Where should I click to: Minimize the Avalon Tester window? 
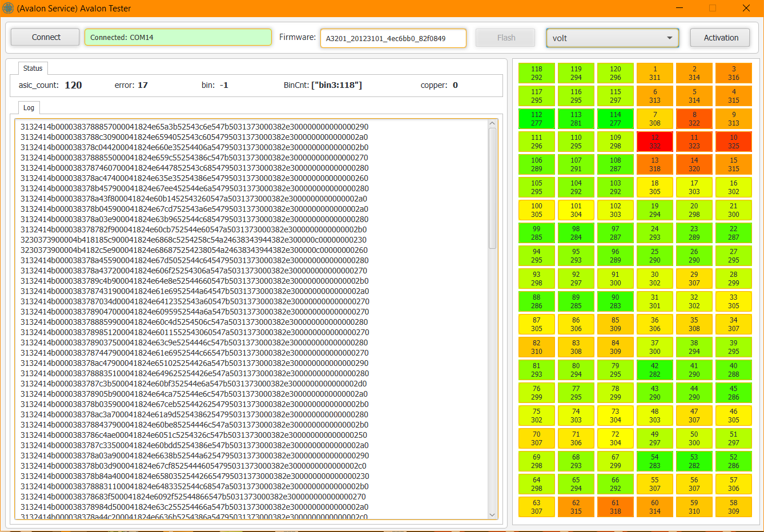click(680, 8)
